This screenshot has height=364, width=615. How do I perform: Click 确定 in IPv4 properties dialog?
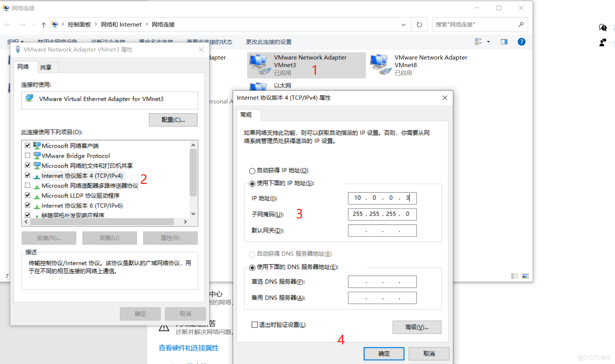(384, 354)
